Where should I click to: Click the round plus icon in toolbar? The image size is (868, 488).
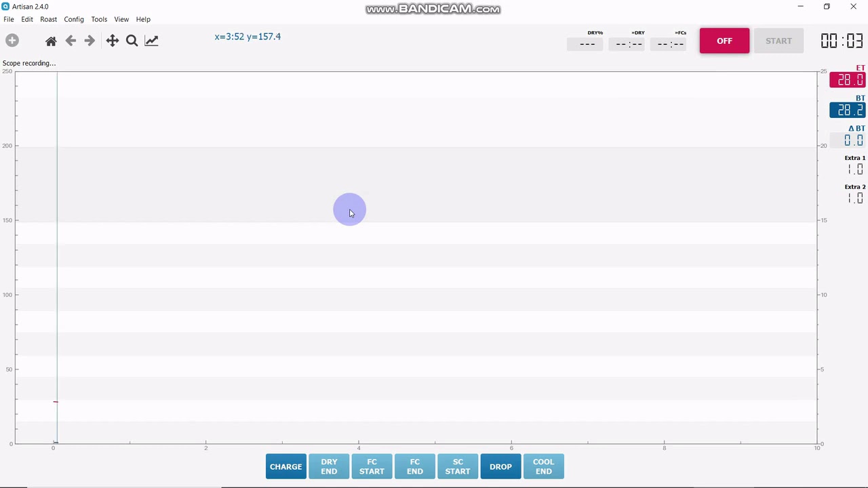tap(12, 41)
